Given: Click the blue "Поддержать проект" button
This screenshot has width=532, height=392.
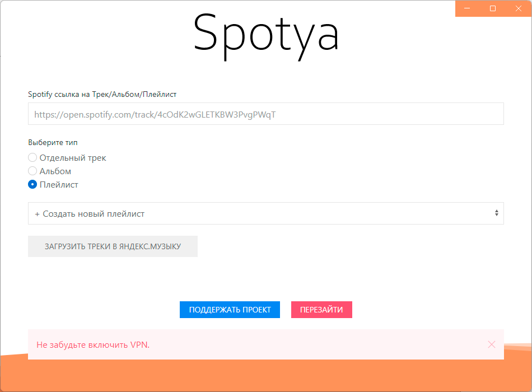Looking at the screenshot, I should point(230,310).
